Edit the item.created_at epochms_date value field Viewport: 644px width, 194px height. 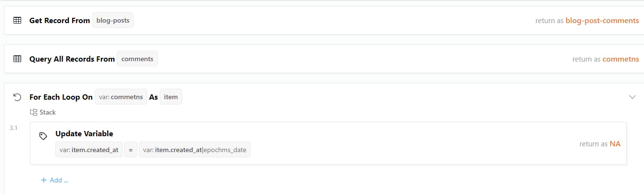[195, 150]
